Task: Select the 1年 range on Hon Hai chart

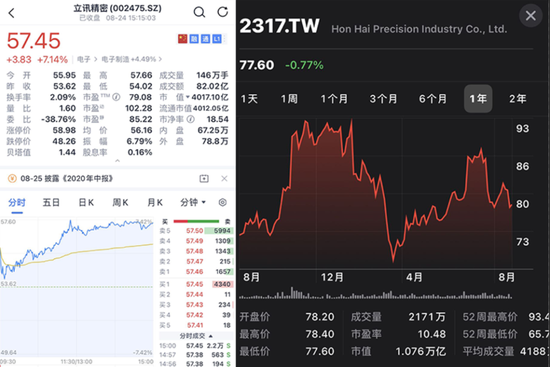Action: (478, 99)
